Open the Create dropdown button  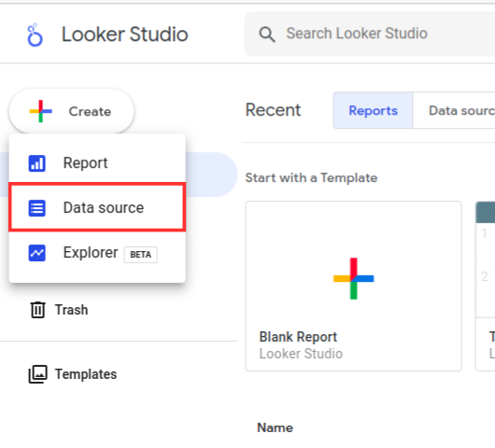pyautogui.click(x=72, y=111)
